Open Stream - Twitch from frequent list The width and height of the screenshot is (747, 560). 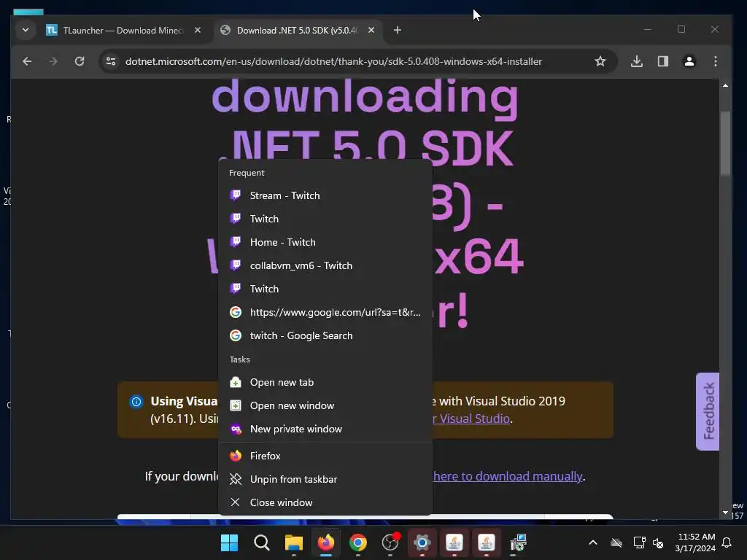(325, 195)
